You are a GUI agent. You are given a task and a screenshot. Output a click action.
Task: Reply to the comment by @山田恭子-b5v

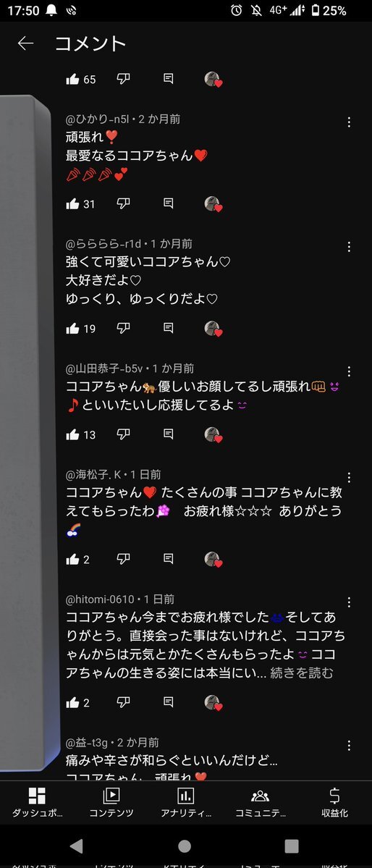[x=169, y=434]
